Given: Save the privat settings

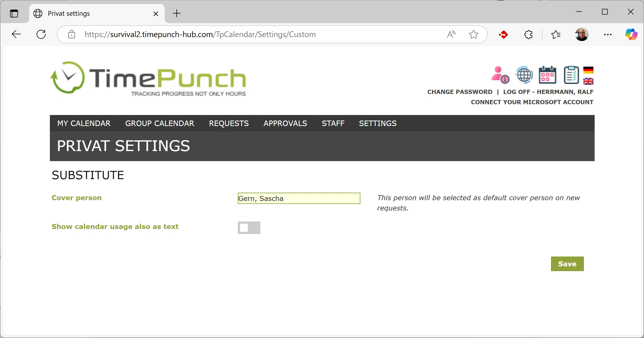Looking at the screenshot, I should click(x=567, y=264).
